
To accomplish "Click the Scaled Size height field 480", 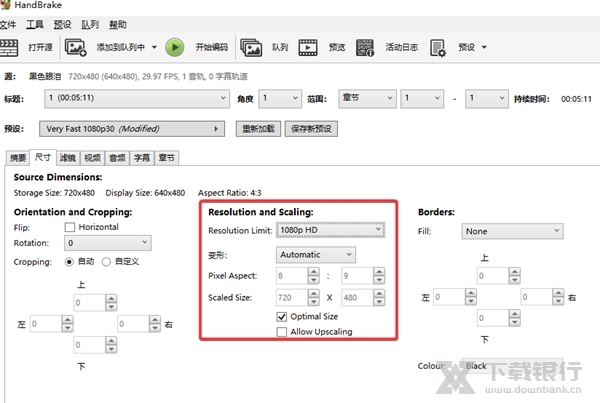I will [357, 298].
